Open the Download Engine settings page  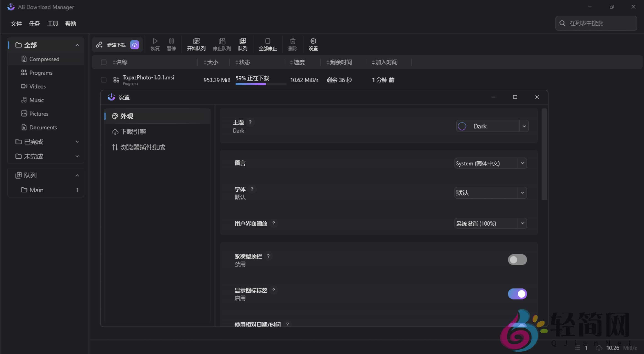tap(133, 131)
